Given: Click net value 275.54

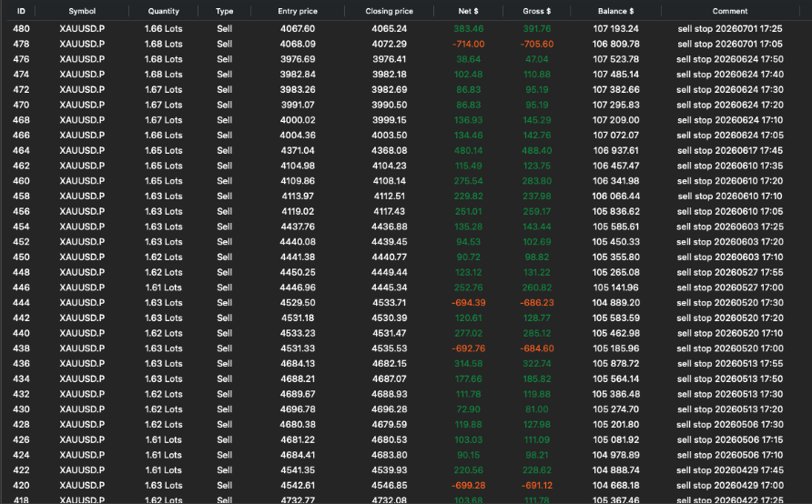Looking at the screenshot, I should coord(468,181).
